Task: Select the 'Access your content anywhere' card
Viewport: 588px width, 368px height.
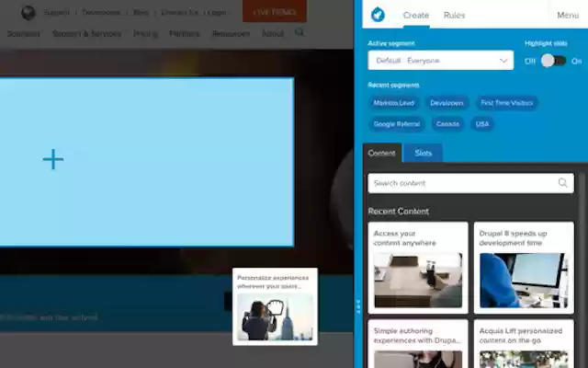Action: pos(418,268)
